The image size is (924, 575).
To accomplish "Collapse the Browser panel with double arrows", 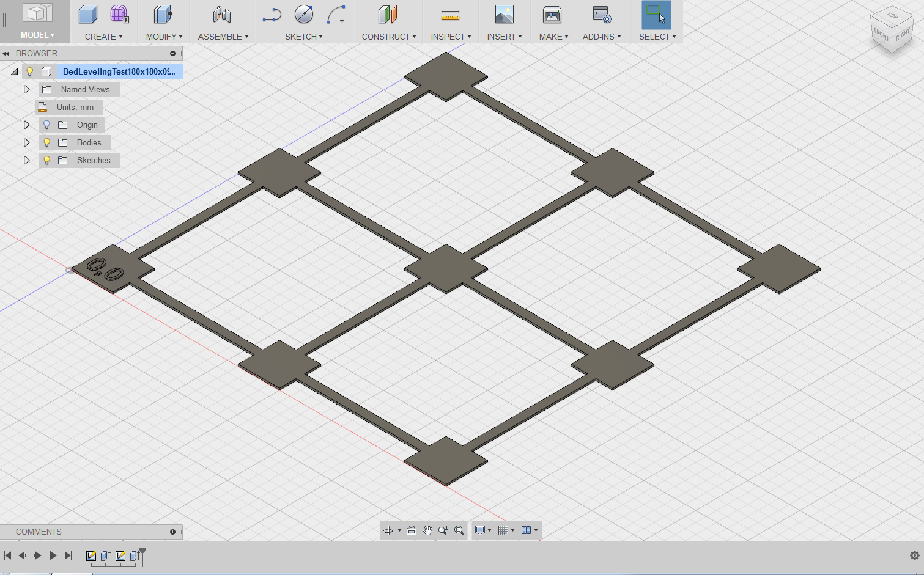I will coord(6,54).
